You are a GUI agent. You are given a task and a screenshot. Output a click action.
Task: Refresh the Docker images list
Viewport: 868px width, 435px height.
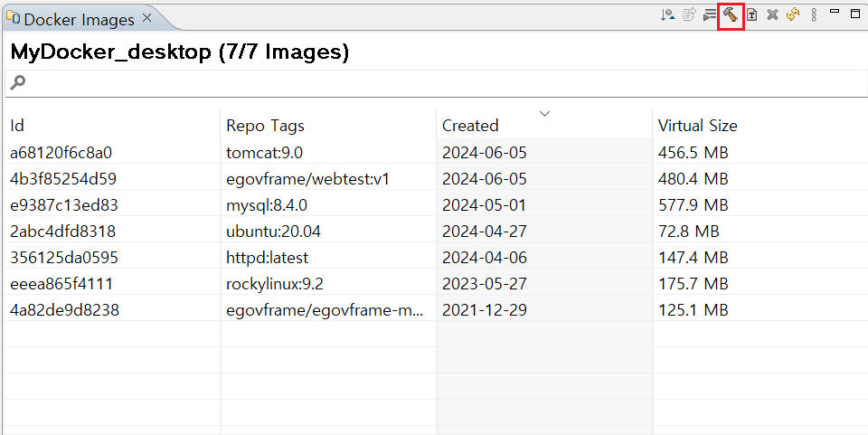coord(792,14)
